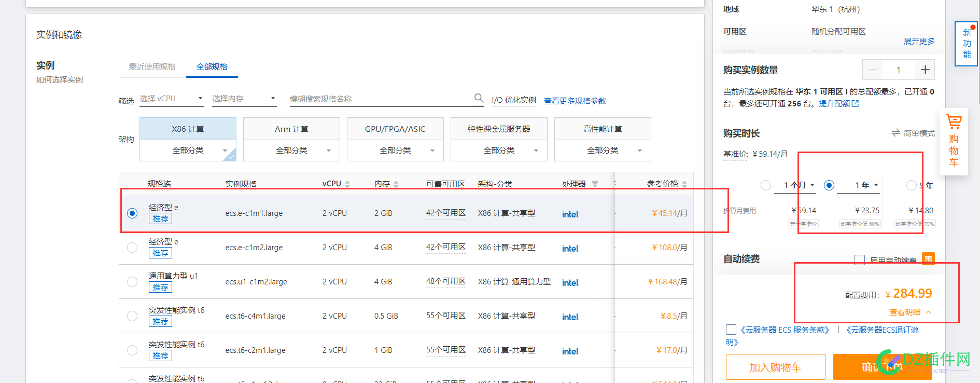Sort table by 内存 column arrows
980x383 pixels.
[x=396, y=184]
